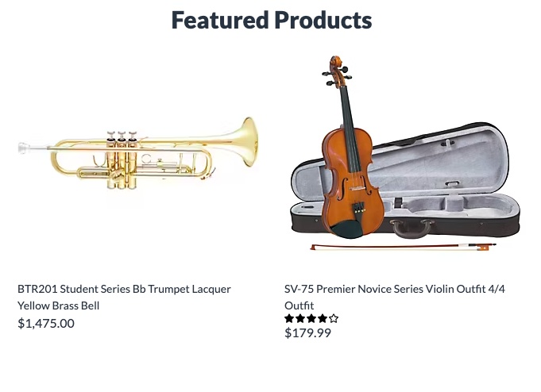The height and width of the screenshot is (392, 541).
Task: Select the second rating star under the violin
Action: click(300, 318)
